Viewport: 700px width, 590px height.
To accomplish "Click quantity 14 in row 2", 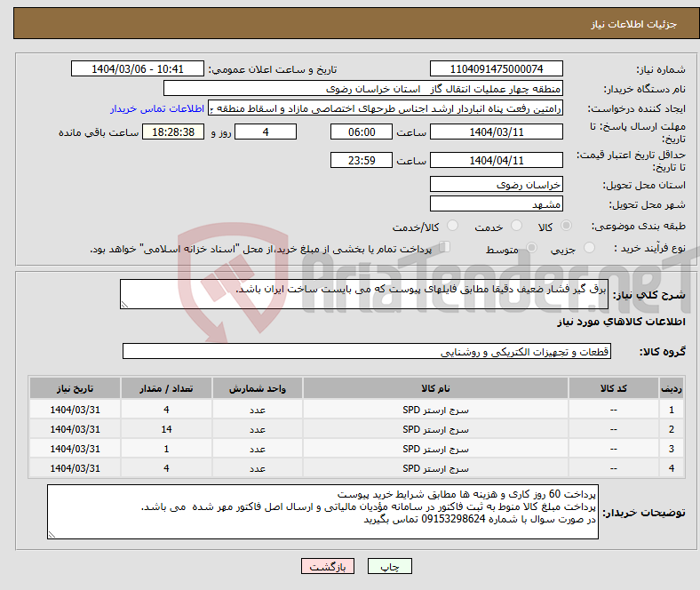I will pos(166,429).
